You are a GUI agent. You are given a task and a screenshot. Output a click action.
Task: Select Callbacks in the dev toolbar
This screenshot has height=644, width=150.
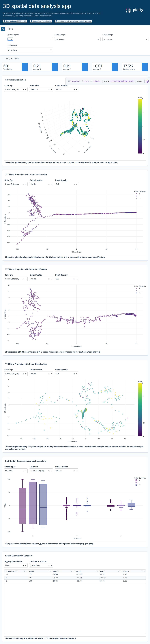tap(95, 81)
